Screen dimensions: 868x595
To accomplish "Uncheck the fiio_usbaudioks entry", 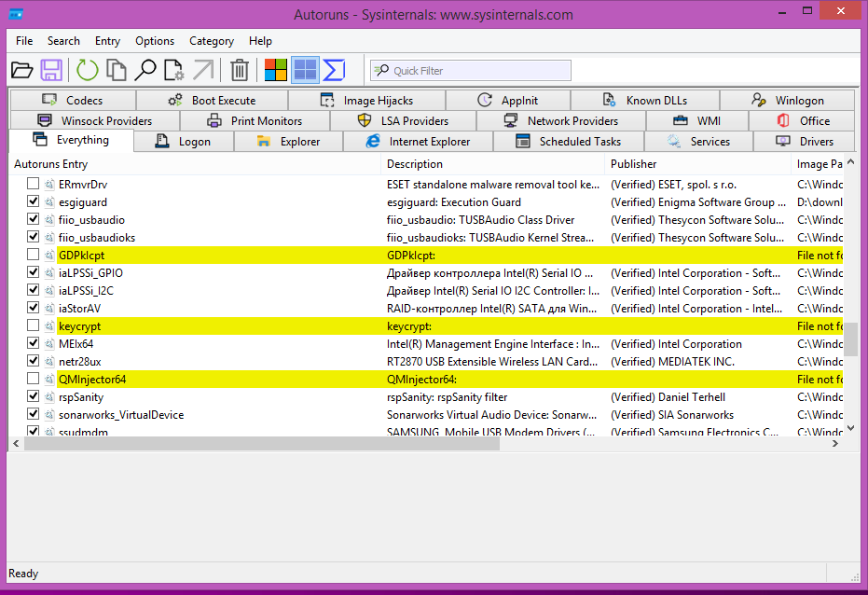I will (34, 237).
